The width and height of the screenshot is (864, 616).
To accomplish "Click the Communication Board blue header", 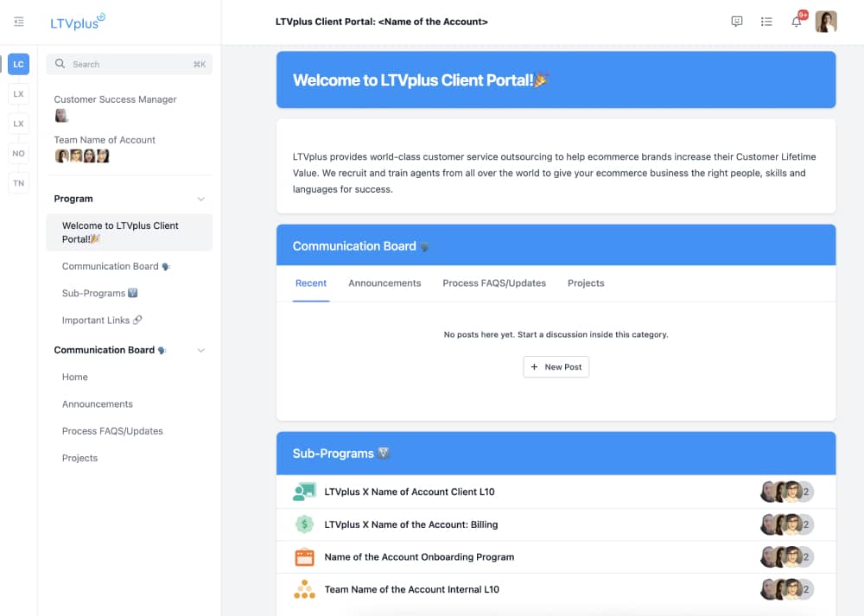I will pyautogui.click(x=556, y=245).
